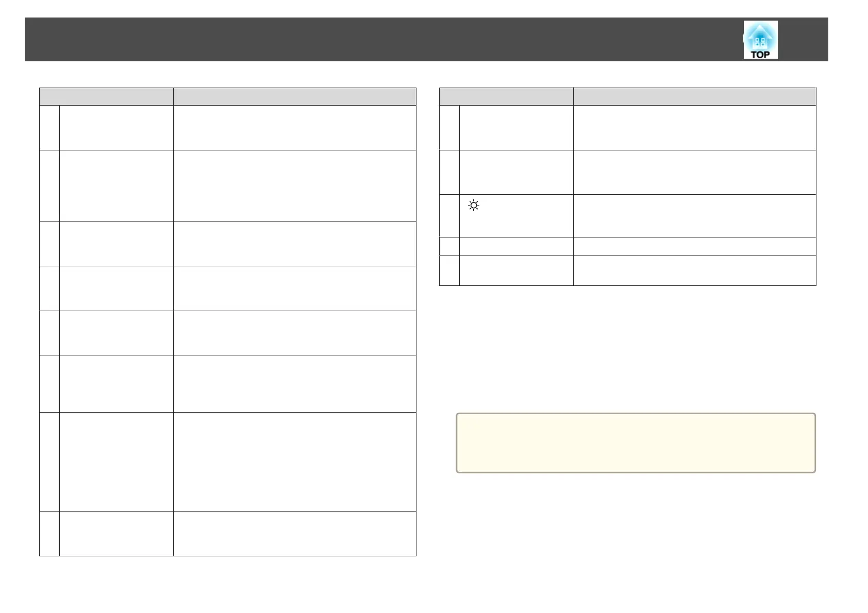Select the left table's narrow gray header cell
Viewport: 868px width, 613px height.
click(106, 96)
